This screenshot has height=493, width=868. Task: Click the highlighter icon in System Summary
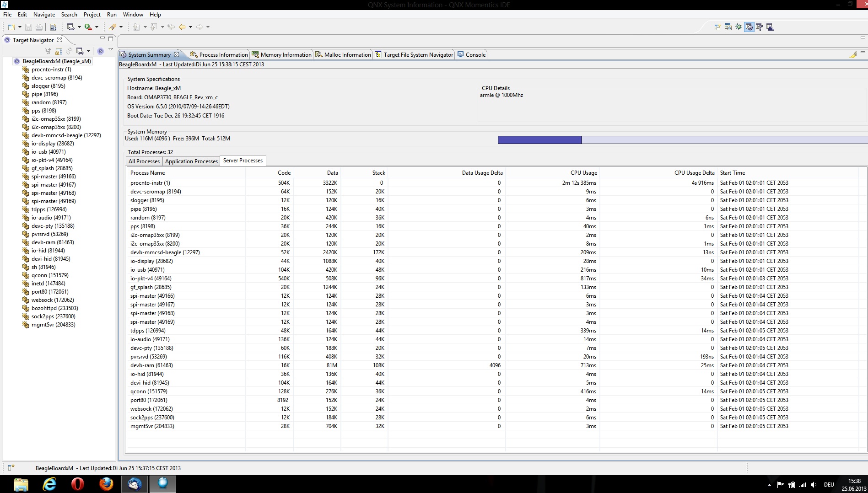point(853,54)
